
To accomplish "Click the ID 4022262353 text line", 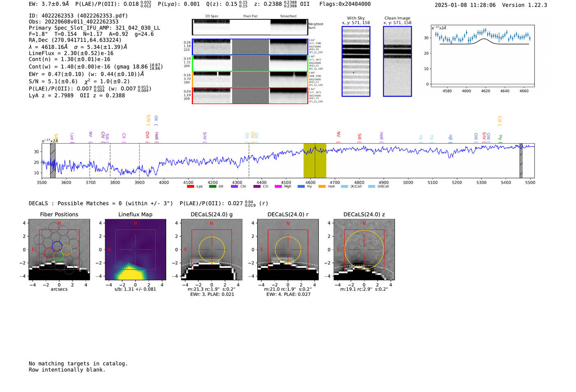I will tap(78, 16).
